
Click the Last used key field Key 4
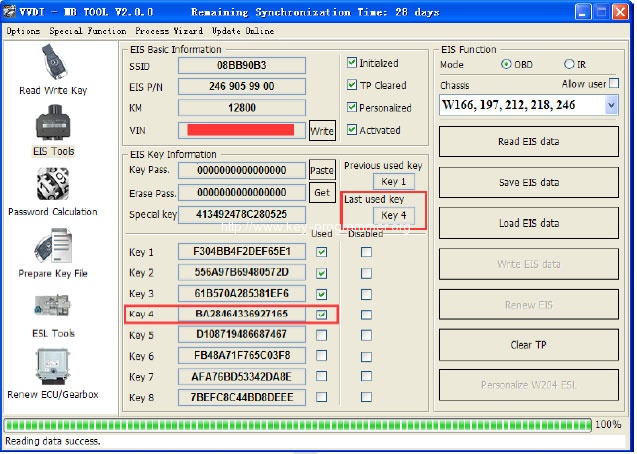click(x=394, y=215)
